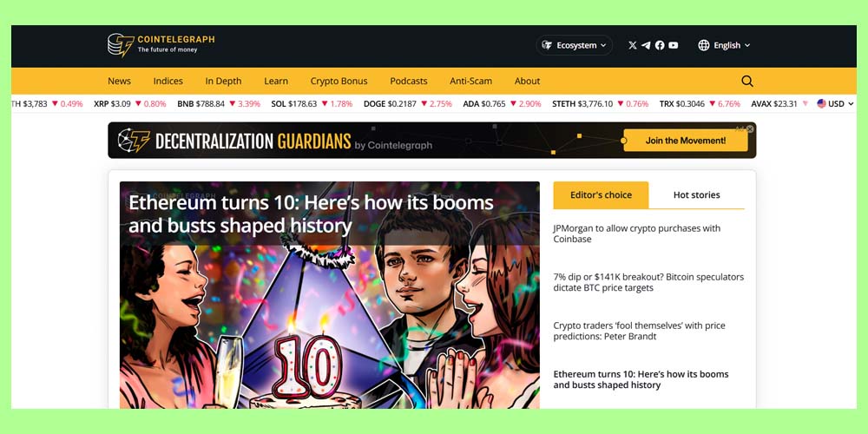Open the English language dropdown
Image resolution: width=868 pixels, height=434 pixels.
tap(724, 45)
